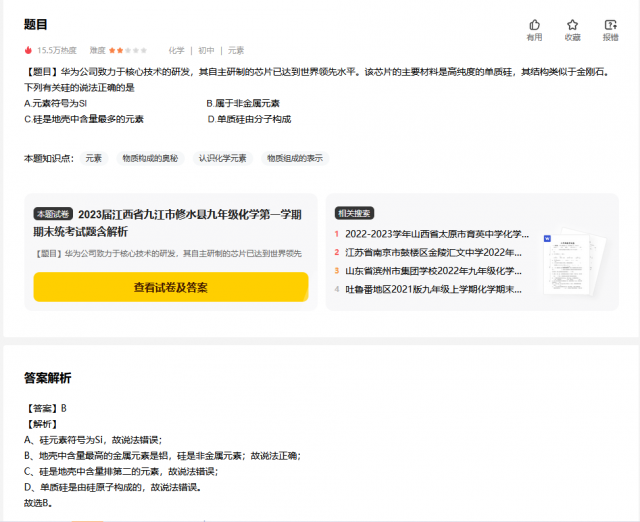Click the question text beginning 【题目】华为公司致力于

point(318,80)
